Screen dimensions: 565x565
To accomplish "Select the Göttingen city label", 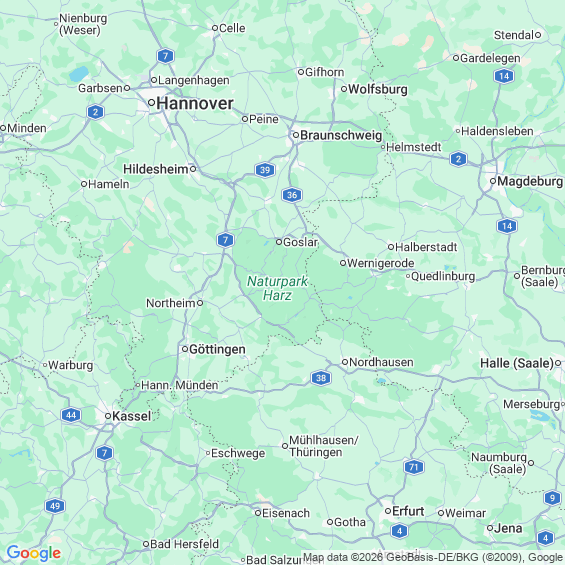I will tap(217, 350).
